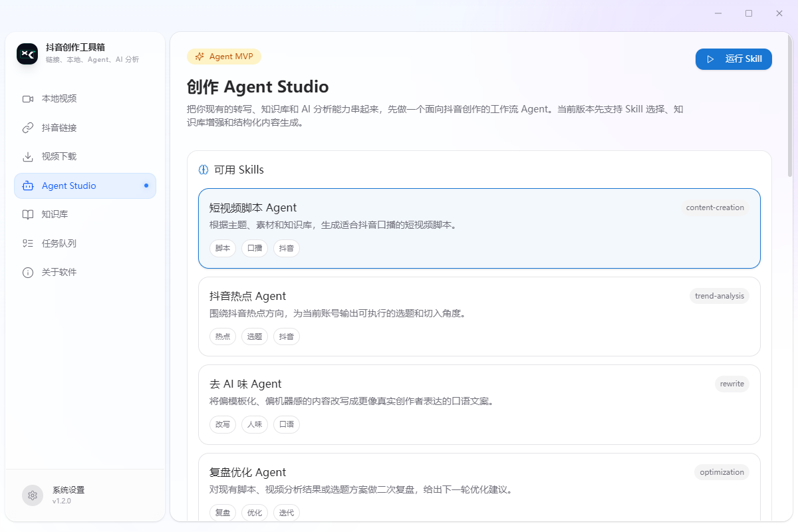798x532 pixels.
Task: Click the 迭代 tag
Action: [x=287, y=513]
